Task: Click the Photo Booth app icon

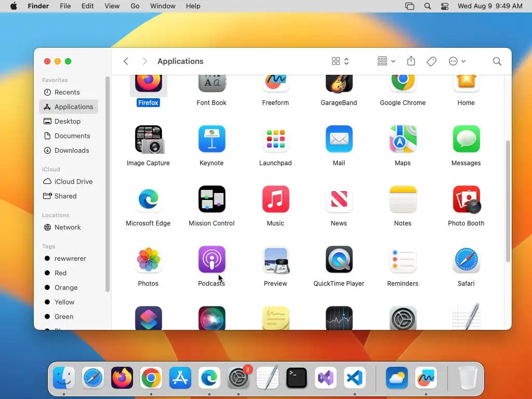Action: 466,199
